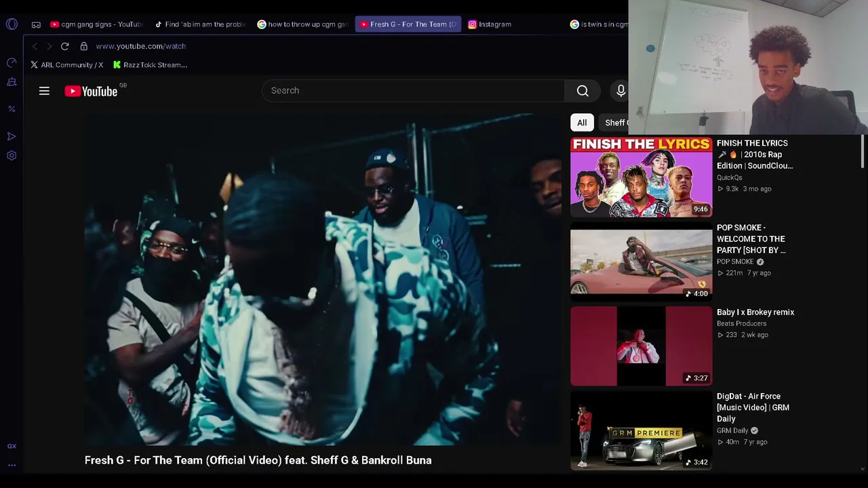Open the GX Control speedometer panel
The image size is (868, 488).
(x=12, y=62)
